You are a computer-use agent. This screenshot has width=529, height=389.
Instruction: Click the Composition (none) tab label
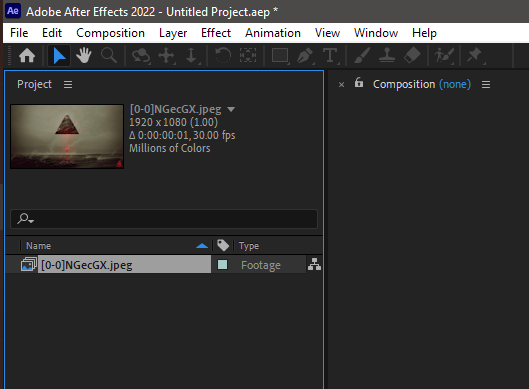pyautogui.click(x=422, y=84)
